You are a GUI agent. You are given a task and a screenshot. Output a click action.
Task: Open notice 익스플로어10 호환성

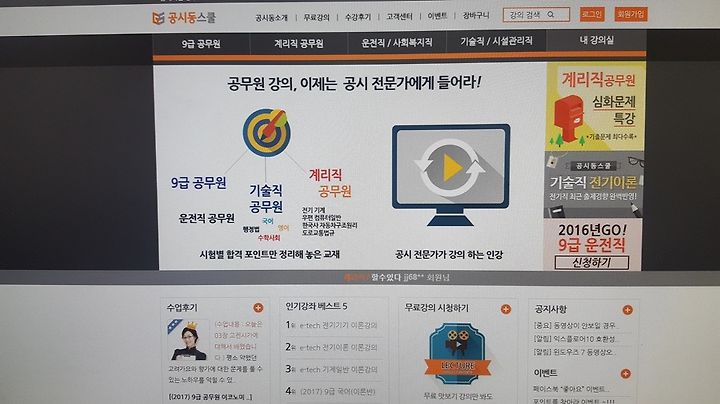tap(574, 339)
